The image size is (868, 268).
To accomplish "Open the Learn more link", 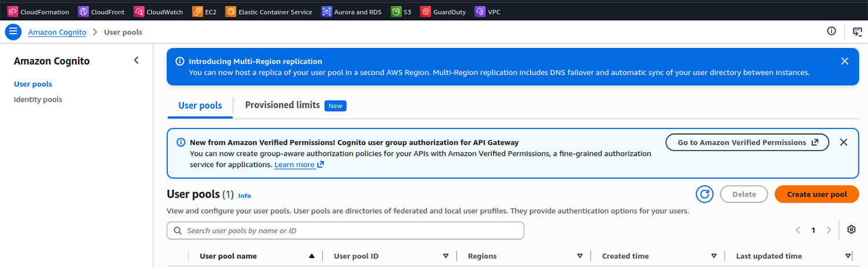I will (299, 165).
